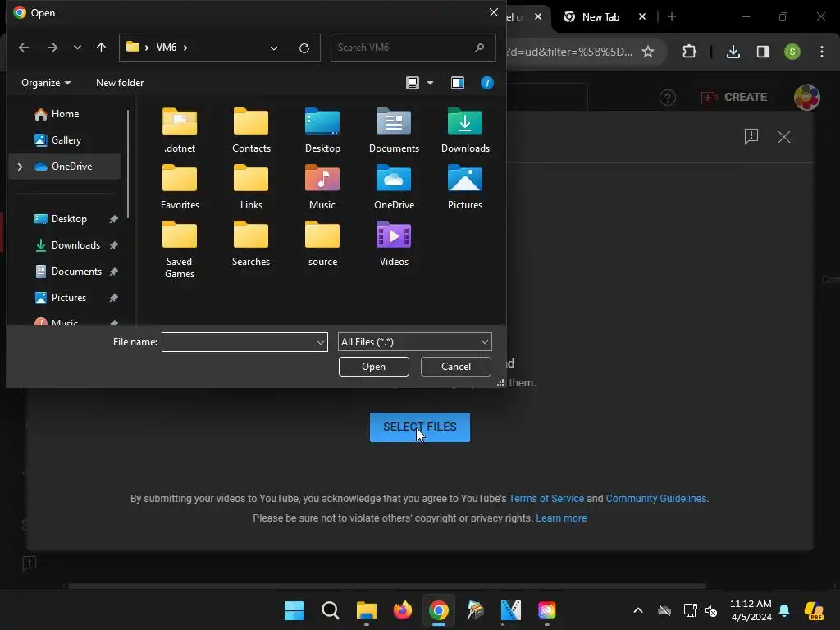The height and width of the screenshot is (630, 840).
Task: Open pinned Desktop in navigation pane
Action: click(x=68, y=219)
